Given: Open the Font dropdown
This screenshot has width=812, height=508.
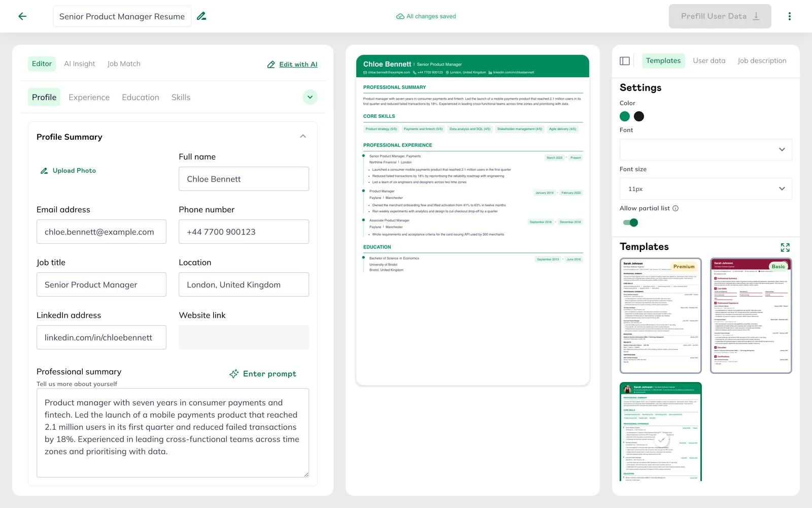Looking at the screenshot, I should [x=705, y=149].
